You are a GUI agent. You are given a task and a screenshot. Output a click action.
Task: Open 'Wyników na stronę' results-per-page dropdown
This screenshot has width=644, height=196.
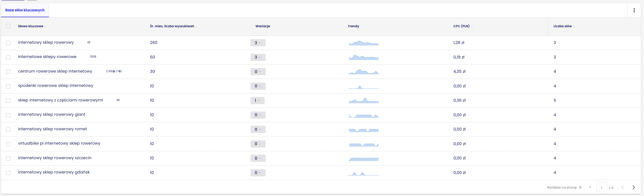point(585,187)
